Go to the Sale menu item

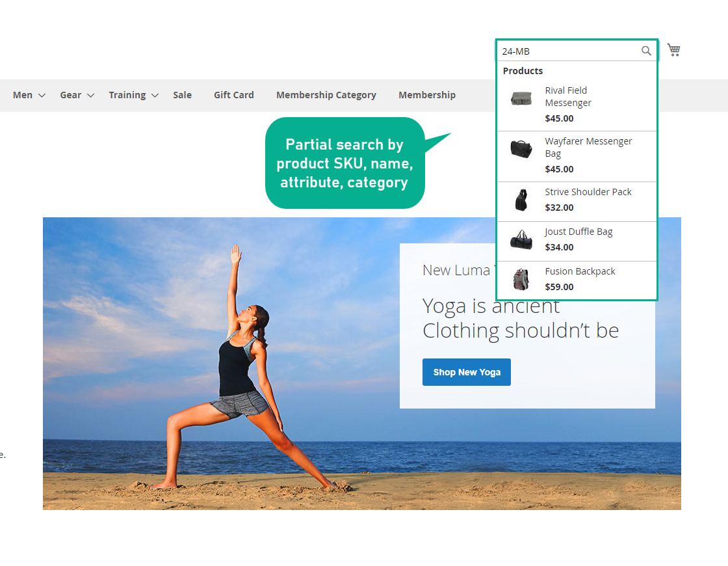182,95
